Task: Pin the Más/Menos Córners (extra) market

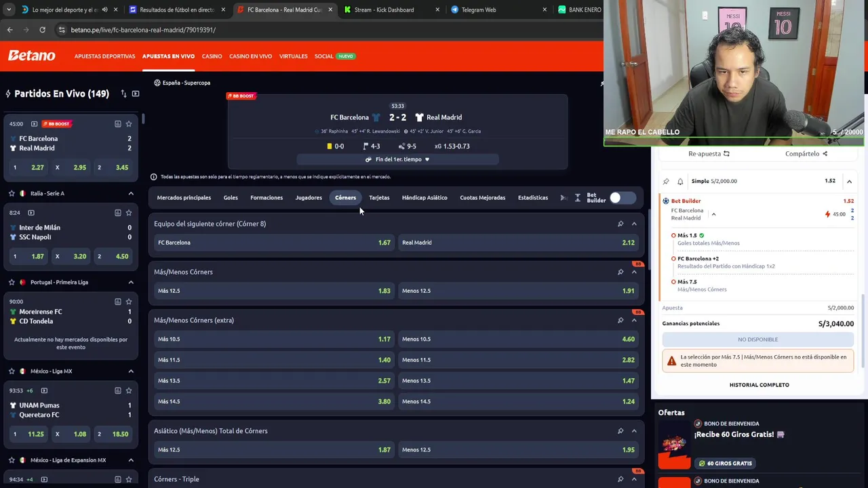Action: click(620, 320)
